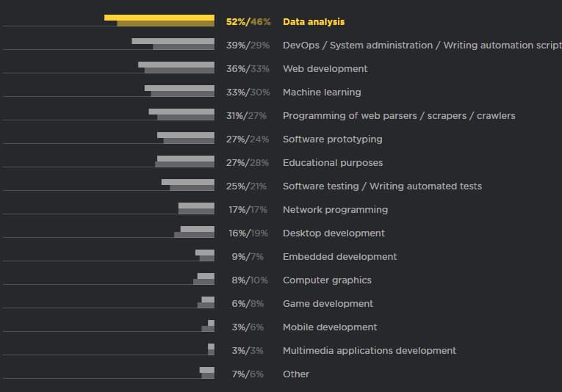Select the Mobile development label
This screenshot has width=562, height=392.
tap(330, 327)
